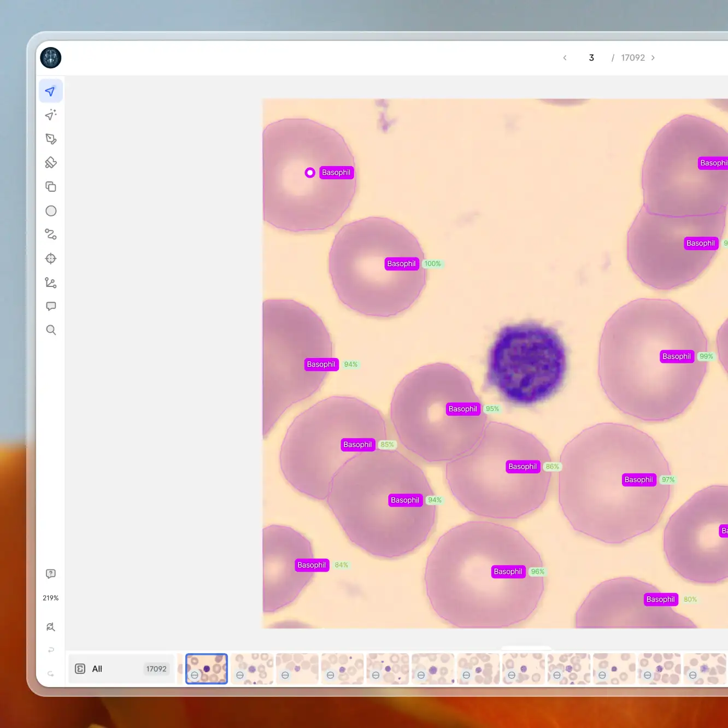Viewport: 728px width, 728px height.
Task: Open the help feedback bubble
Action: pyautogui.click(x=50, y=573)
